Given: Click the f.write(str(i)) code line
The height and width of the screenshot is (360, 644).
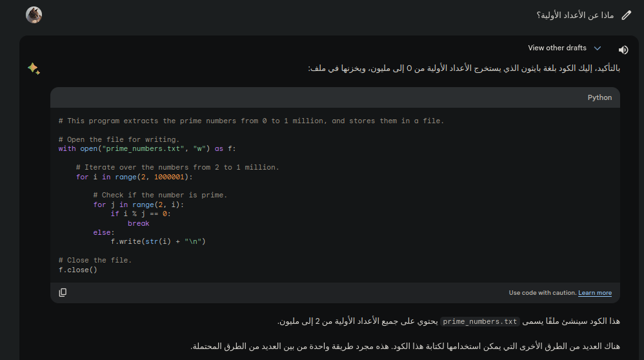Looking at the screenshot, I should pyautogui.click(x=157, y=241).
